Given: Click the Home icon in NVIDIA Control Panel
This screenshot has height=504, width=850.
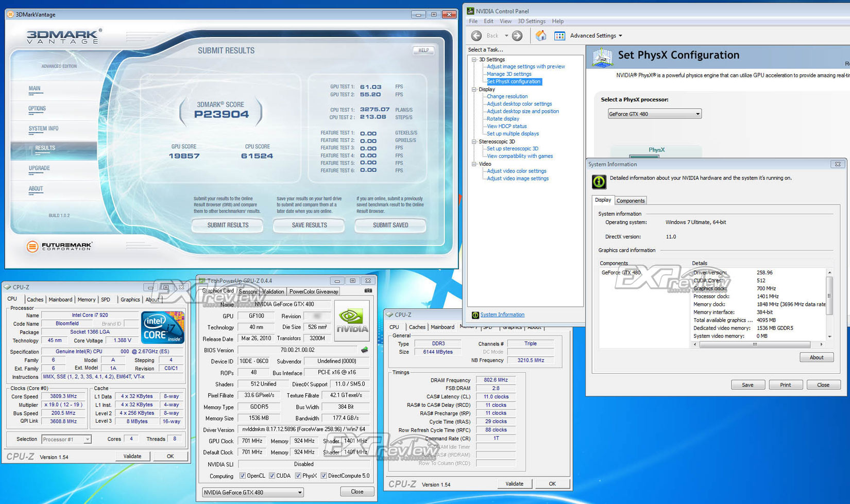Looking at the screenshot, I should (x=540, y=36).
